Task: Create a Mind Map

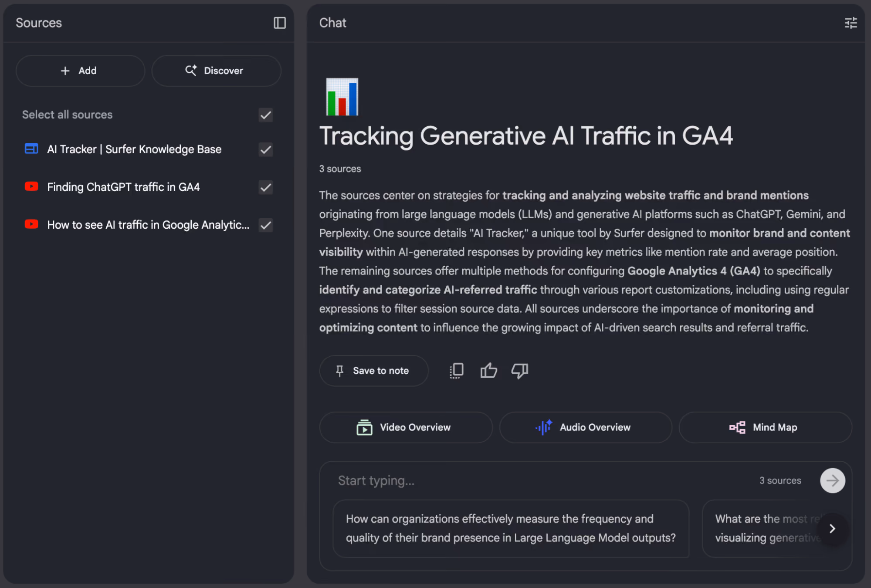Action: coord(765,427)
